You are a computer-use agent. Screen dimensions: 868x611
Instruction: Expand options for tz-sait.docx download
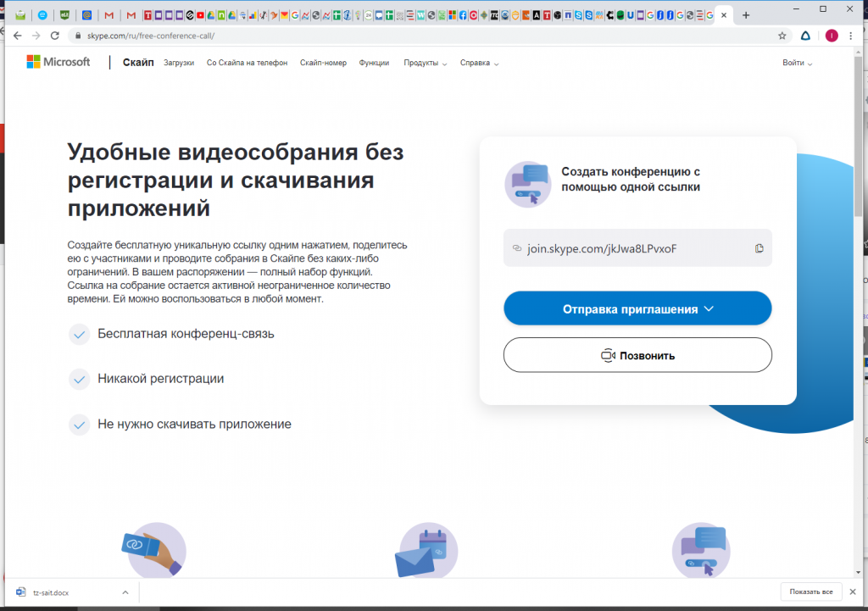click(125, 592)
